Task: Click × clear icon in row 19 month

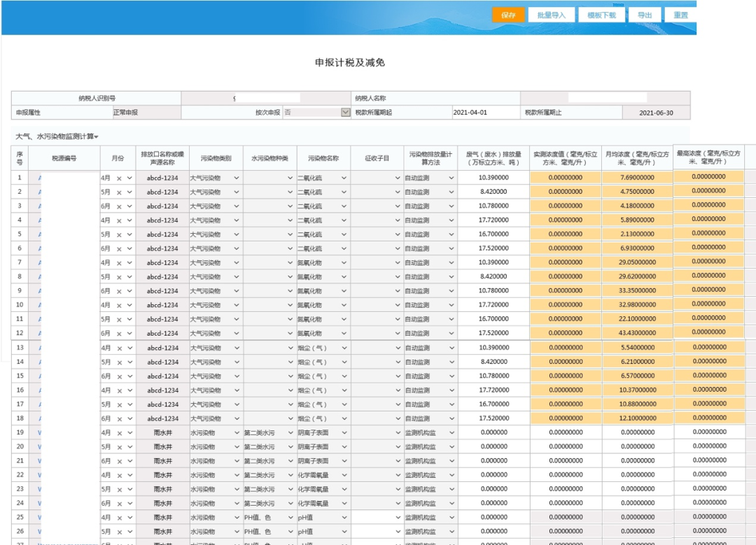Action: point(119,433)
